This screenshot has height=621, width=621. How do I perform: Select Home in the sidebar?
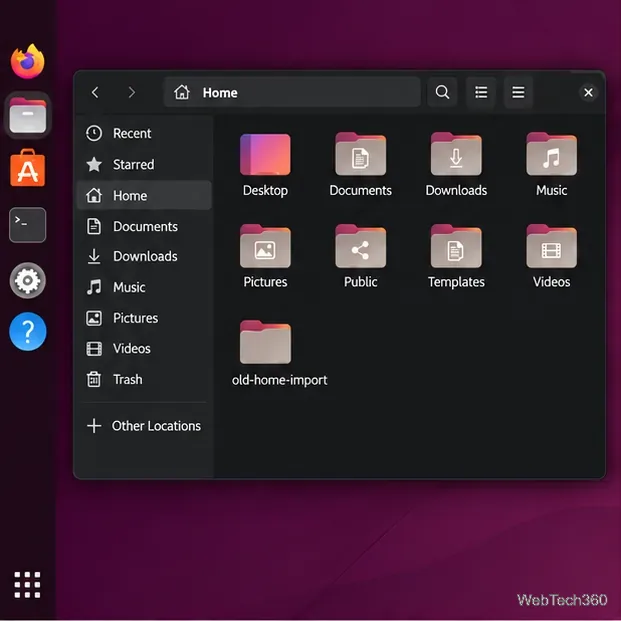pos(144,195)
